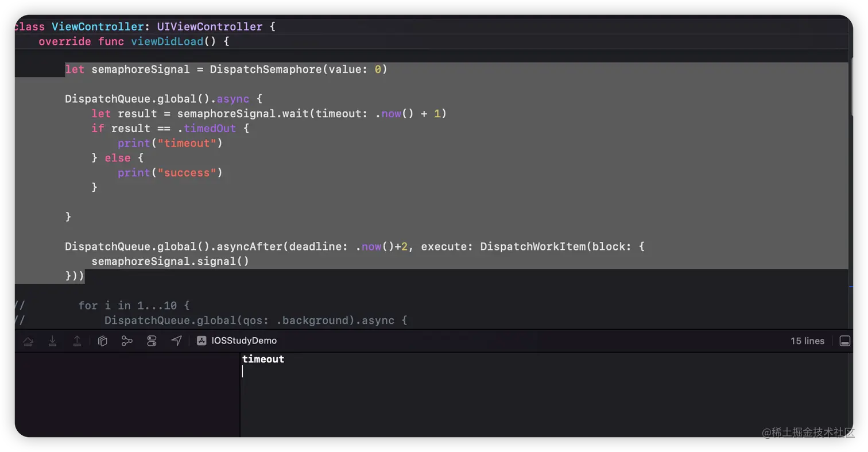Click the Step Into debug icon
The height and width of the screenshot is (452, 868).
point(52,341)
